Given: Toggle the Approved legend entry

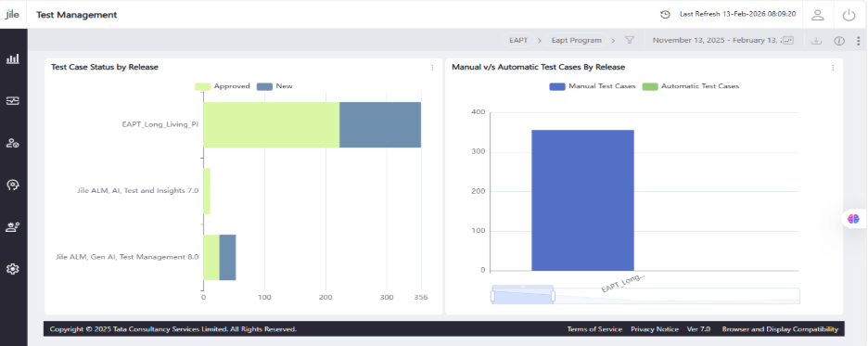Looking at the screenshot, I should (223, 86).
